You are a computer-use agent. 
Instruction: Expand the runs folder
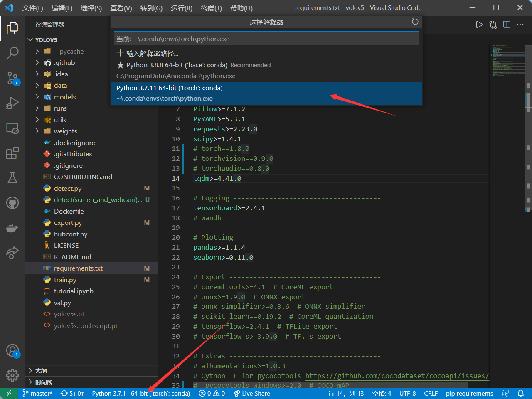pyautogui.click(x=91, y=108)
